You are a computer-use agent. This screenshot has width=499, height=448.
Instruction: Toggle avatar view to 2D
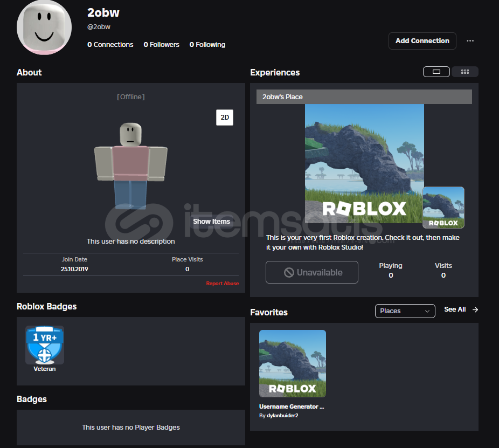225,118
